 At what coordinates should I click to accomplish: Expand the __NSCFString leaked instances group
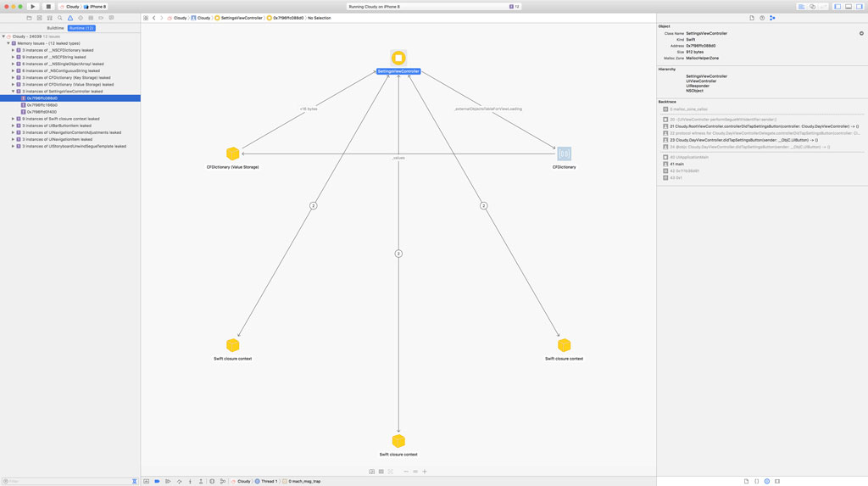14,57
